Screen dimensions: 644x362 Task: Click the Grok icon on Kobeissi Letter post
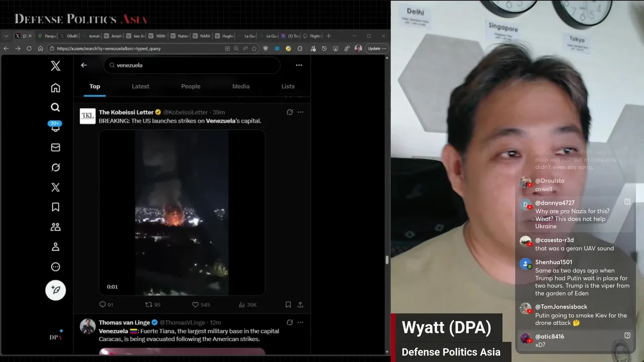290,112
